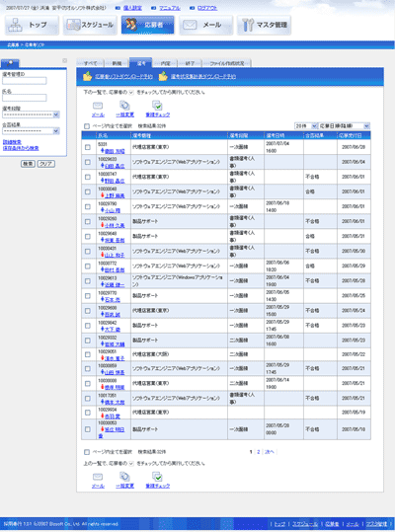Screen dimensions: 395x532
Task: Open the スケジュール calendar icon
Action: [x=73, y=25]
